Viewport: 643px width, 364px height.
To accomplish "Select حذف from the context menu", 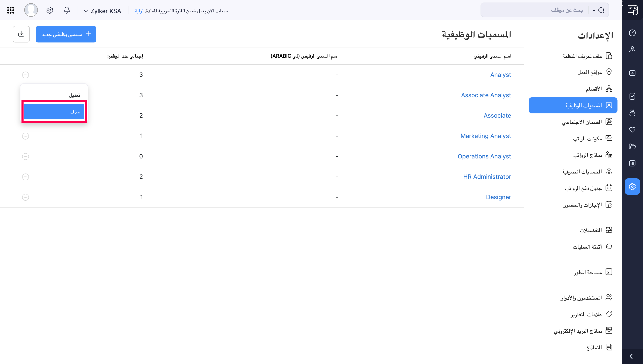I will [54, 111].
